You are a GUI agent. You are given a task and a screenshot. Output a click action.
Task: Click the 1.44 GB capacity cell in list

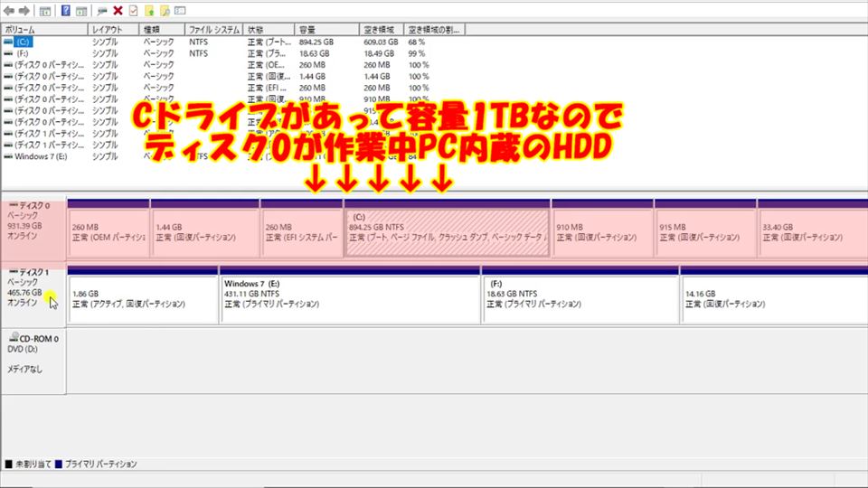312,76
